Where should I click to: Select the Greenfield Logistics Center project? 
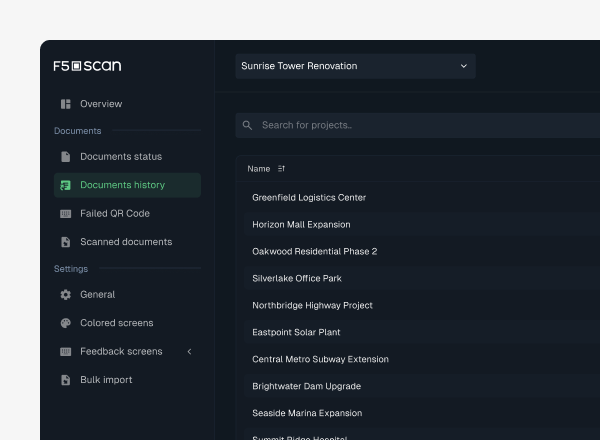[309, 198]
